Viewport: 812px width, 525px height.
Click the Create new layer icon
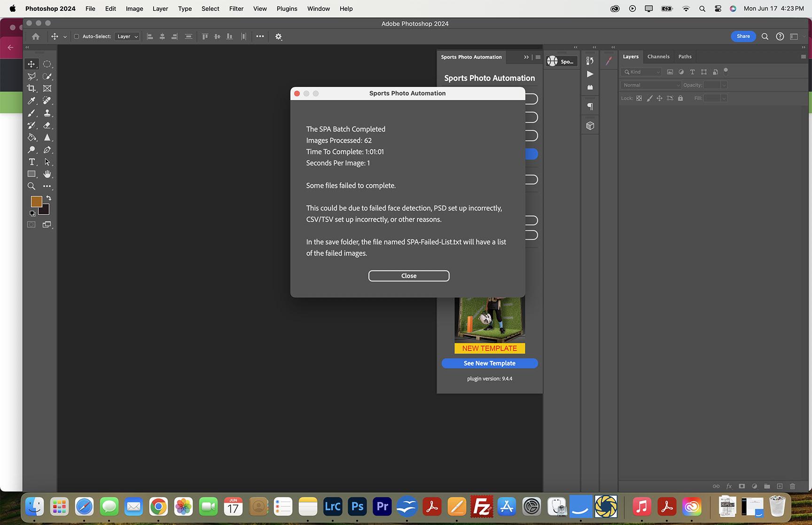780,486
